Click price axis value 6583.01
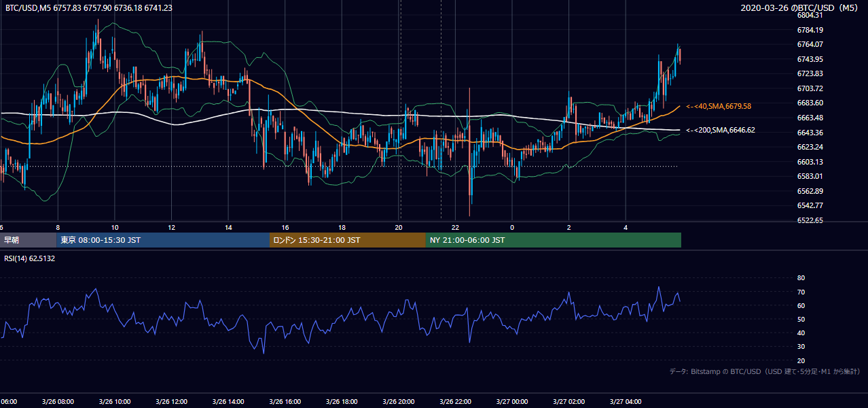Screen dimensions: 868x408 [810, 176]
